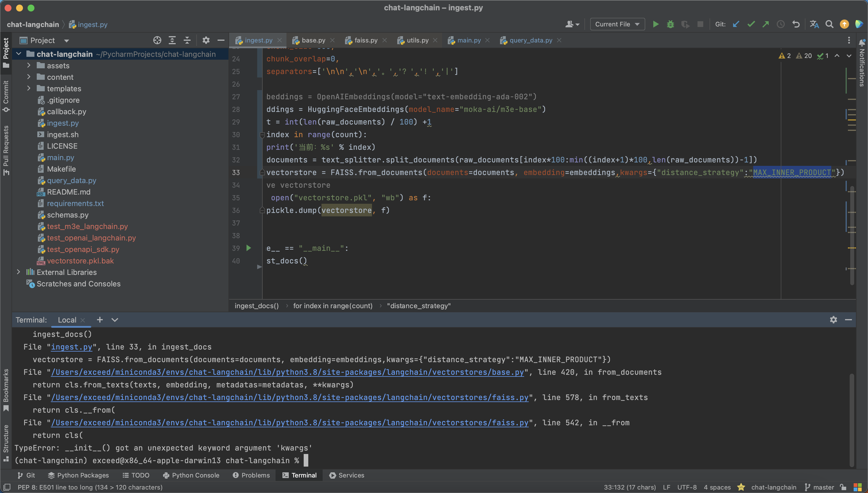
Task: Click the Select Opened File target icon
Action: click(x=157, y=40)
